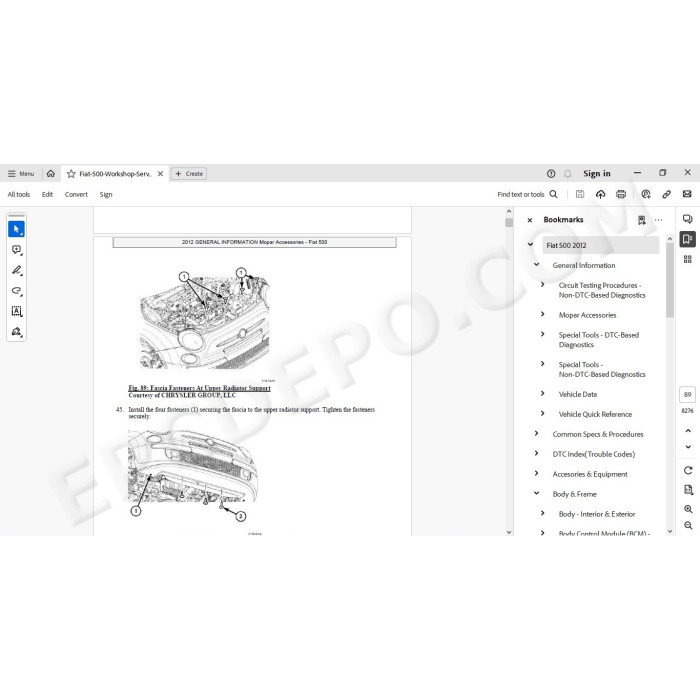This screenshot has width=700, height=700.
Task: Open the help question mark icon
Action: click(551, 174)
